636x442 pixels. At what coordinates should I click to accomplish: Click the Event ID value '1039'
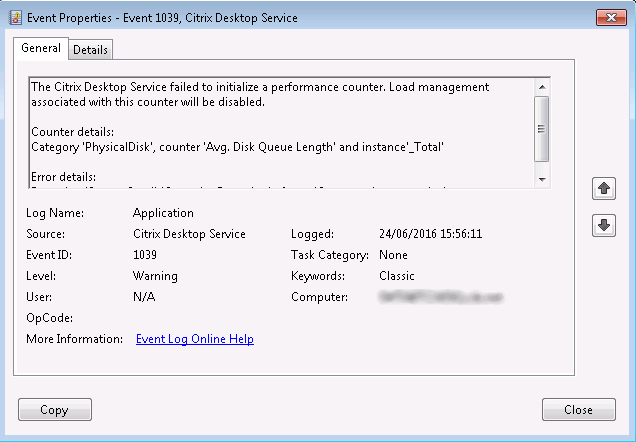click(x=145, y=255)
